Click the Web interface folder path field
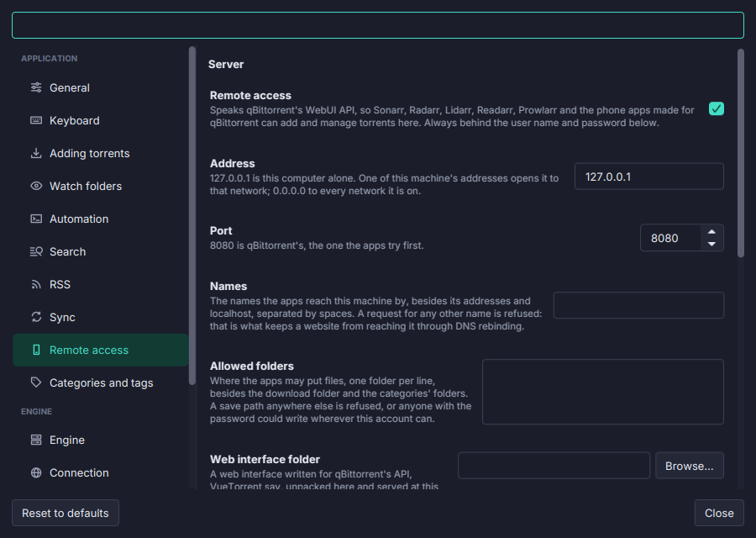Viewport: 756px width, 538px height. (554, 466)
